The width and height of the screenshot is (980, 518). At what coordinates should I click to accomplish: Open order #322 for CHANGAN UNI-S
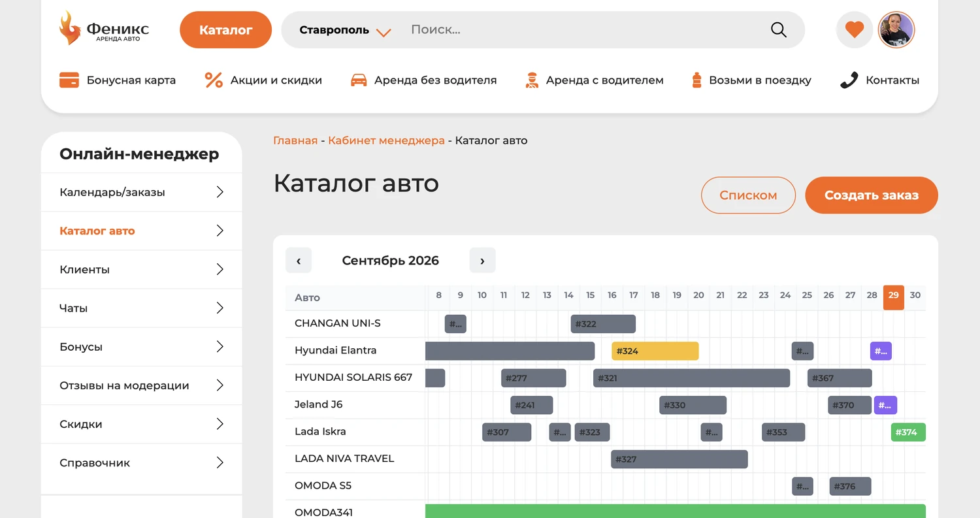coord(603,324)
